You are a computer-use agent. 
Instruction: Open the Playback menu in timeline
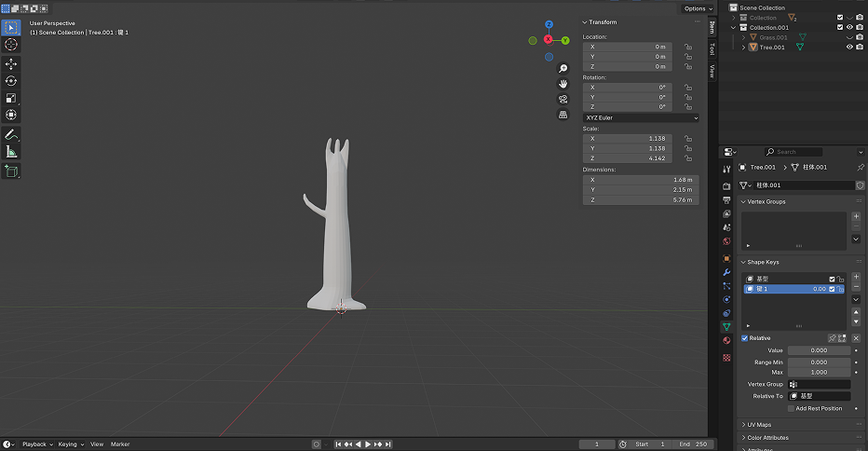point(37,444)
